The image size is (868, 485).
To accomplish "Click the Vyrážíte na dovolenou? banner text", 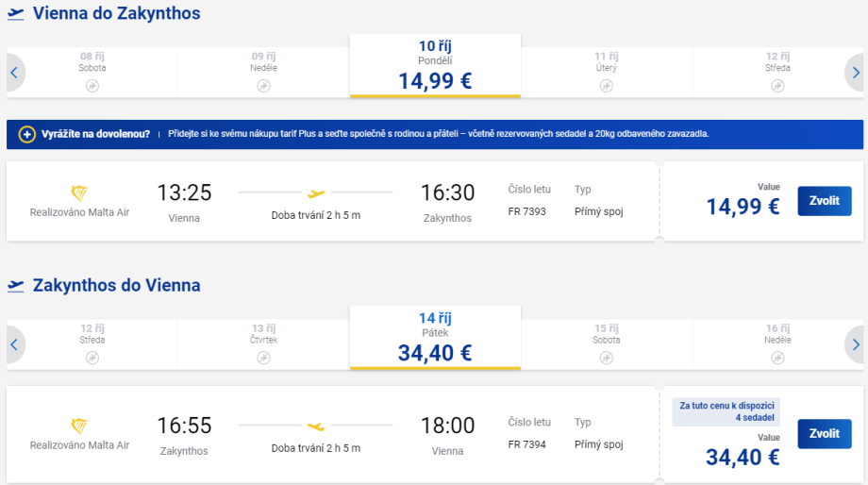I will point(95,134).
